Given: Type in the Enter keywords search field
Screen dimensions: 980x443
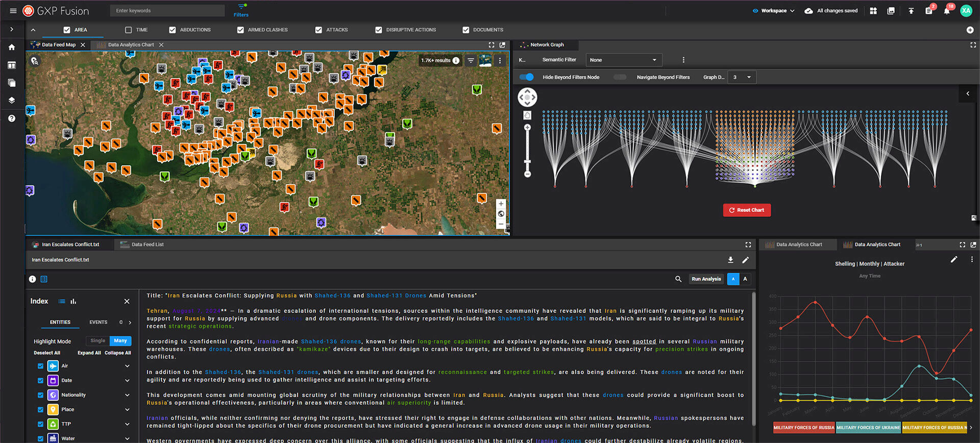Looking at the screenshot, I should pos(167,11).
